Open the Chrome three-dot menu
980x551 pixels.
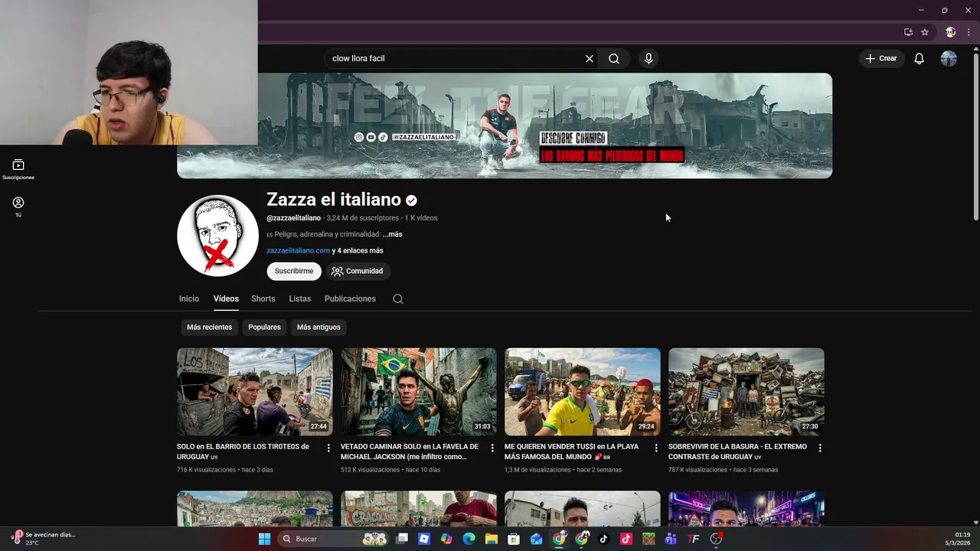(x=969, y=32)
